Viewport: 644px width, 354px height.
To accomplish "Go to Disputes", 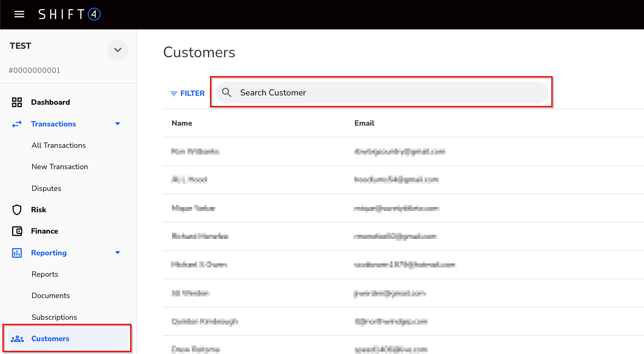I will pos(46,188).
